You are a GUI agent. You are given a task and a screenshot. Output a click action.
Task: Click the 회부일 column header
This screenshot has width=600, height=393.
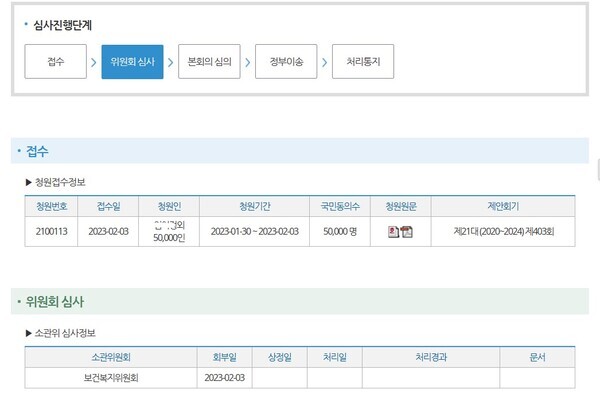(225, 357)
